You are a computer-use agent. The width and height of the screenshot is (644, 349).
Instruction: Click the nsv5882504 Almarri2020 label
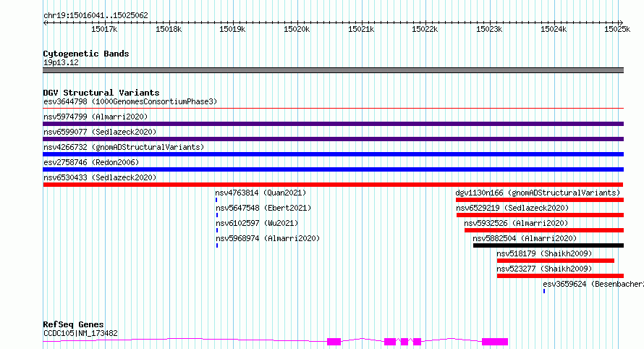click(525, 238)
